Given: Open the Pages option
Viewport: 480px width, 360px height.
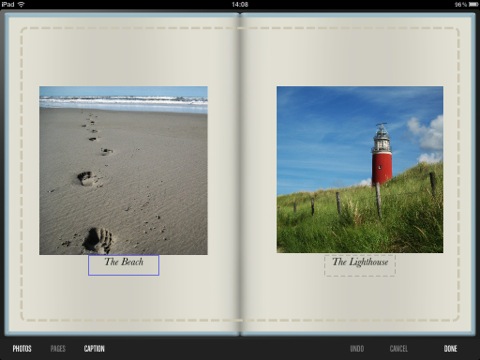Looking at the screenshot, I should 58,349.
